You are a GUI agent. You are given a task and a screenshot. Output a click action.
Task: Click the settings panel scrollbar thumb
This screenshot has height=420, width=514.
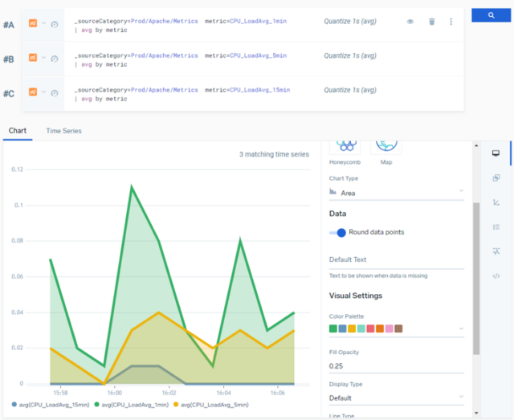click(x=476, y=279)
